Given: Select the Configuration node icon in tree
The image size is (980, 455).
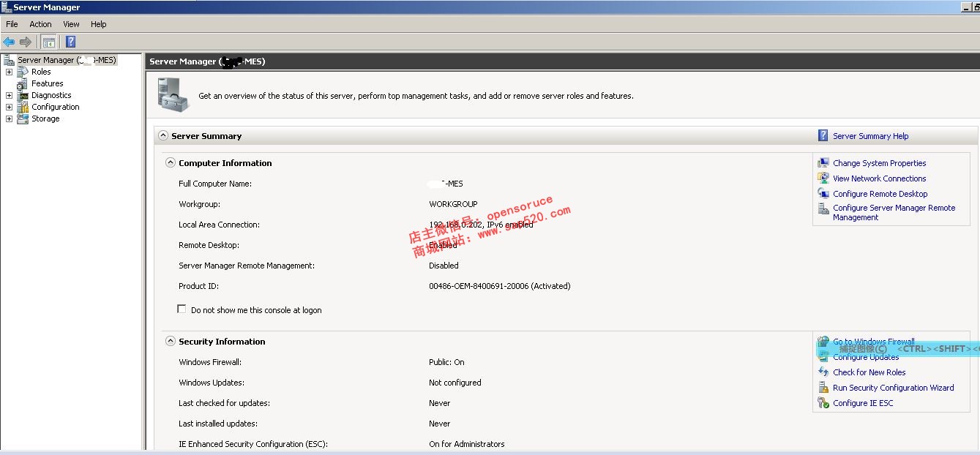Looking at the screenshot, I should 23,107.
